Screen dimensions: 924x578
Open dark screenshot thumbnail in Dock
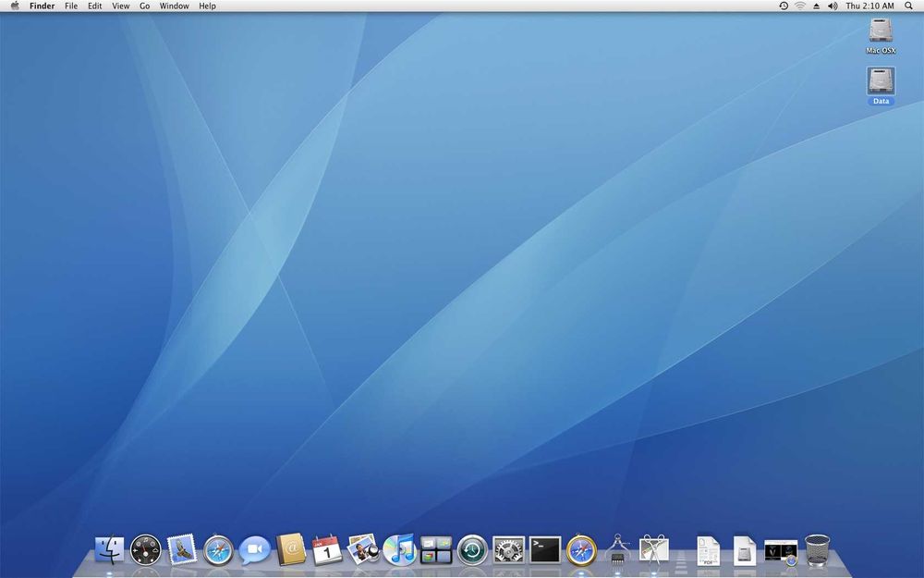pos(781,552)
